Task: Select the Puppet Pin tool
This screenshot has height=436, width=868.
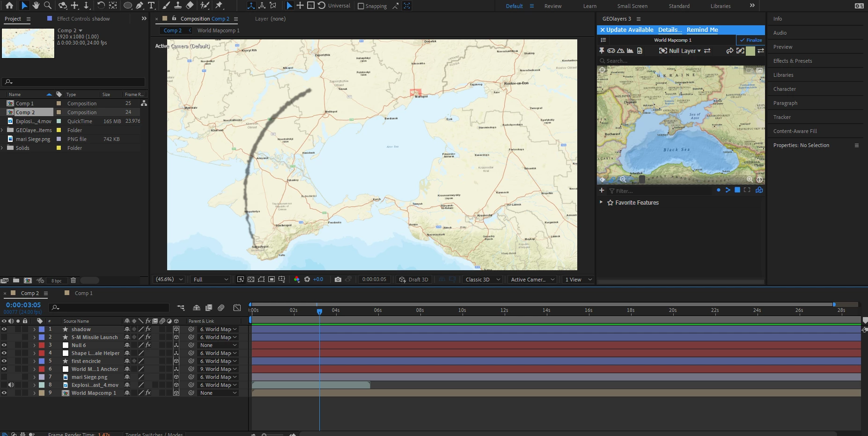Action: (219, 6)
